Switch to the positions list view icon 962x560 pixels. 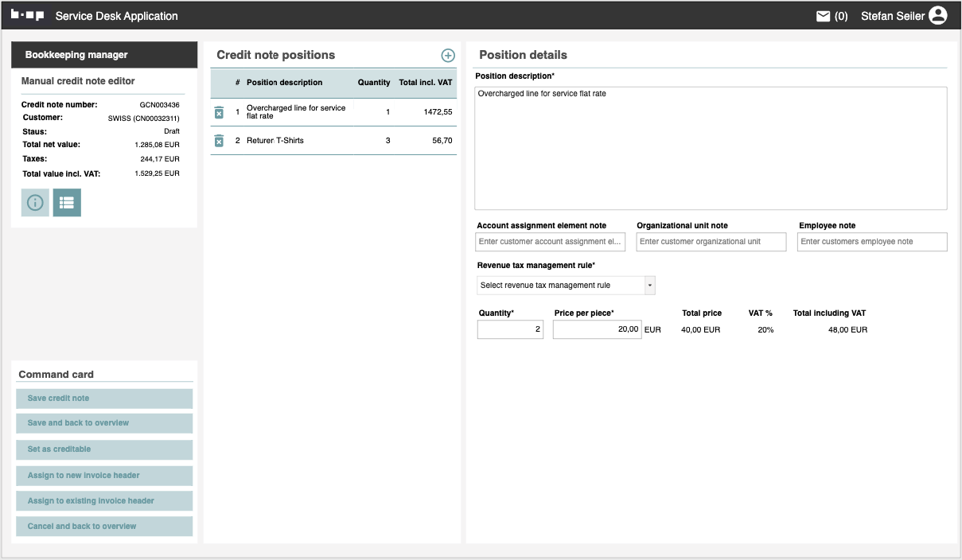67,203
